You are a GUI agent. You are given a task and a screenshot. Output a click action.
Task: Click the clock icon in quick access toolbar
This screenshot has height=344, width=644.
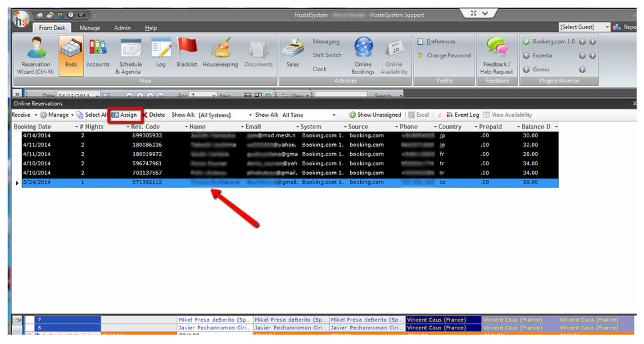pyautogui.click(x=71, y=15)
